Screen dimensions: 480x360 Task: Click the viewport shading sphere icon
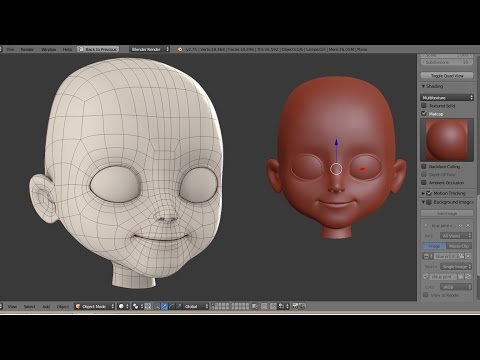pos(121,306)
